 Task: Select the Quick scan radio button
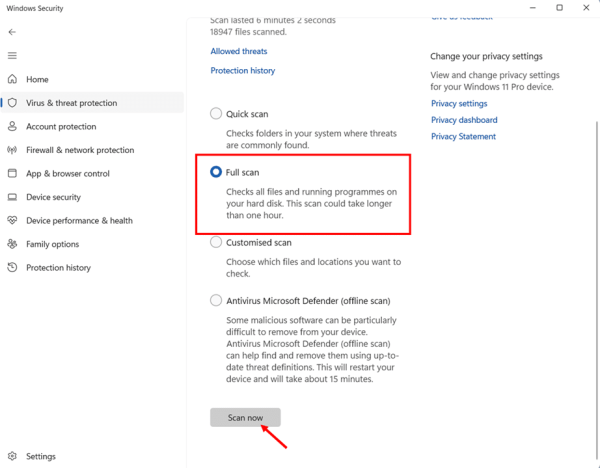(216, 114)
